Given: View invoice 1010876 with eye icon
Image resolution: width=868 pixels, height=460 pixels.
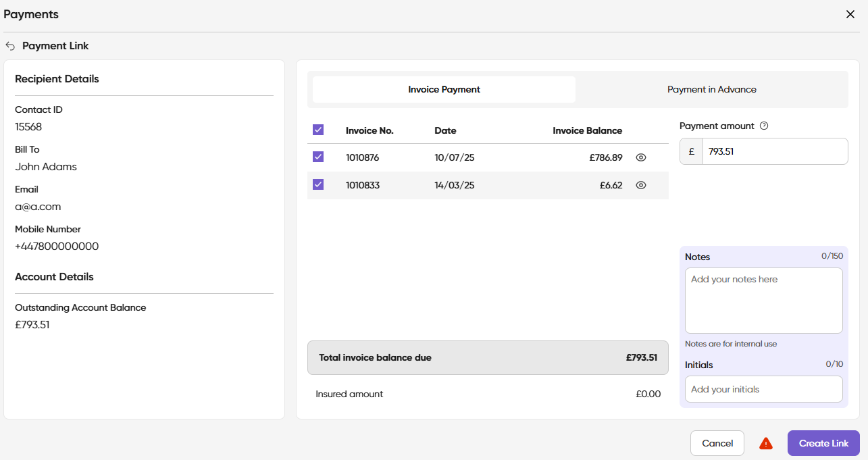Looking at the screenshot, I should point(641,157).
